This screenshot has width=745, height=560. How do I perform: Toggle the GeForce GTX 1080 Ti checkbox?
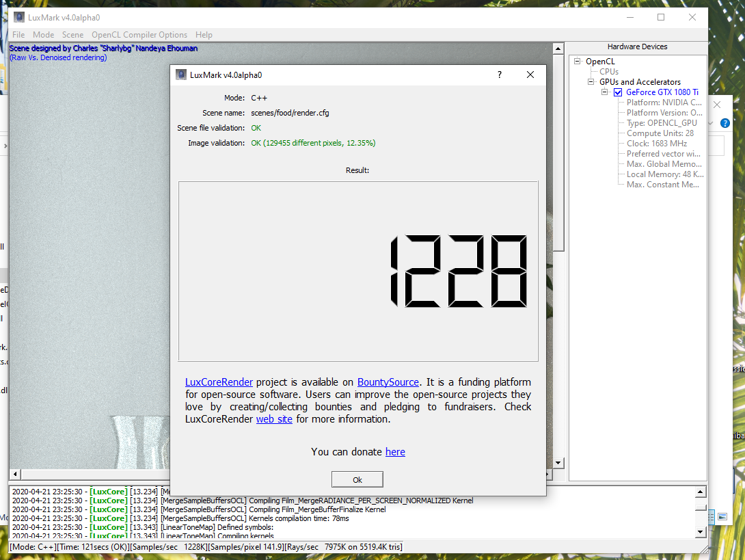click(x=618, y=92)
